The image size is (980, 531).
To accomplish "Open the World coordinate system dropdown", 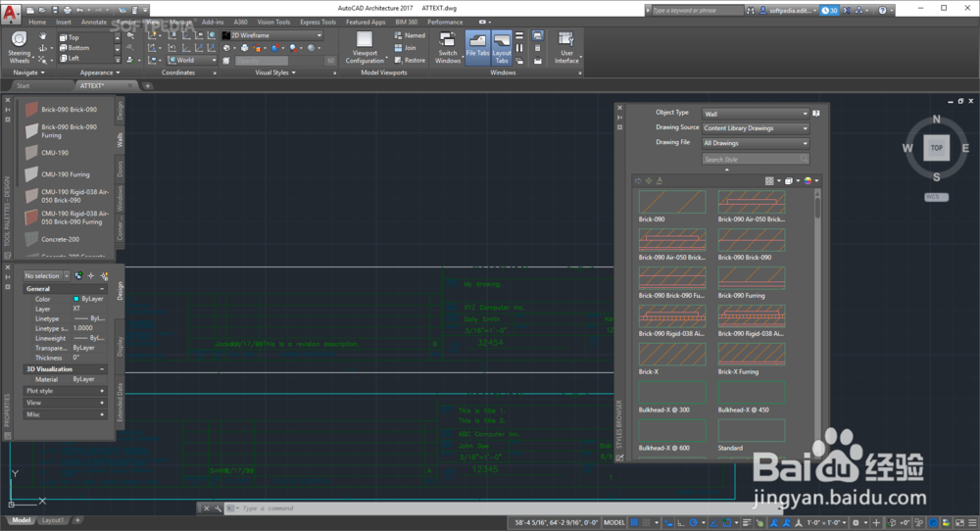I will pos(192,61).
